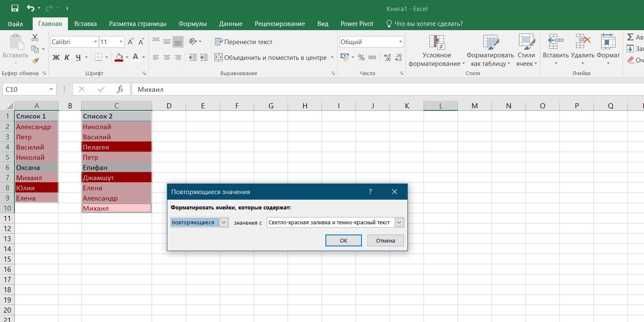Click the Insert Function fx icon
The height and width of the screenshot is (322, 644).
tap(120, 89)
